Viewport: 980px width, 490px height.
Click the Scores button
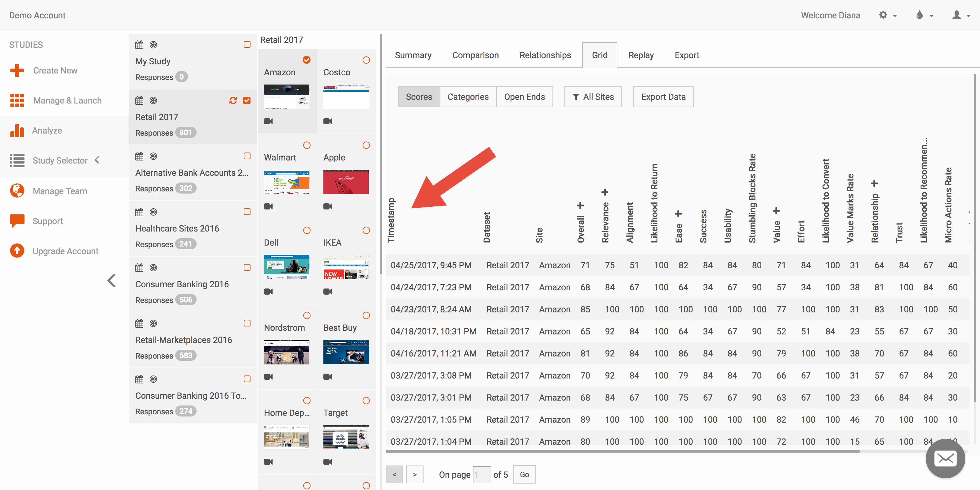[x=419, y=97]
